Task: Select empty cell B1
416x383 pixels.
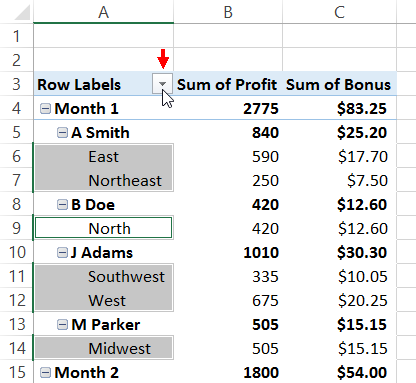Action: coord(228,36)
